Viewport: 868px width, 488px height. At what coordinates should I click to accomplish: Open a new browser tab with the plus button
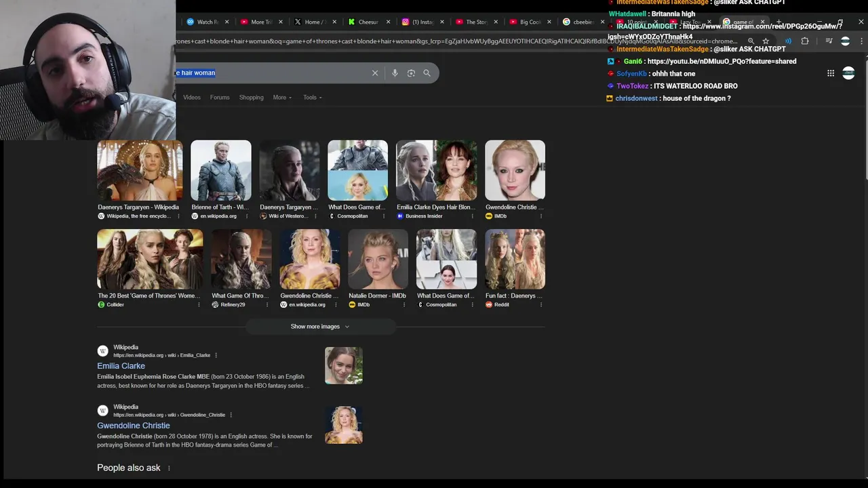click(x=779, y=22)
